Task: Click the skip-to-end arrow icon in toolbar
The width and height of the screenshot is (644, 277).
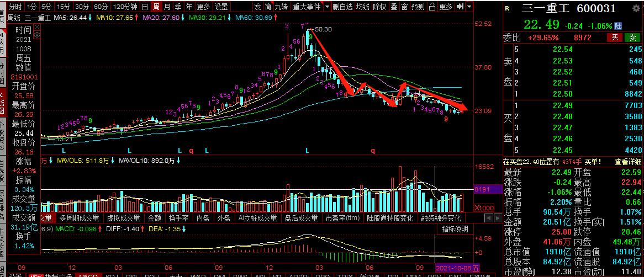Action: tap(460, 7)
